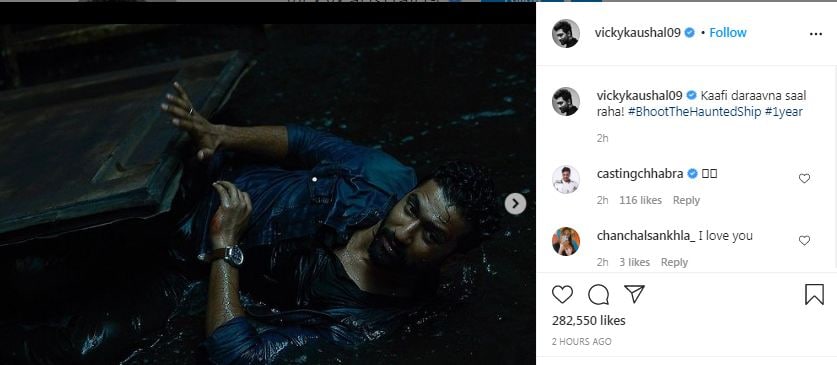Viewport: 837px width, 365px height.
Task: Follow vickykaushal09
Action: (x=728, y=33)
